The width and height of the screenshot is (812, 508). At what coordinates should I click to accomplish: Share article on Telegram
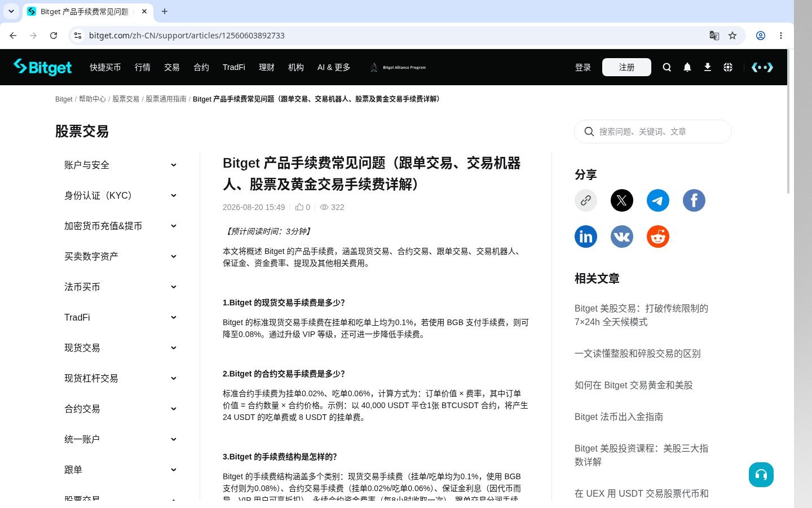click(x=658, y=200)
